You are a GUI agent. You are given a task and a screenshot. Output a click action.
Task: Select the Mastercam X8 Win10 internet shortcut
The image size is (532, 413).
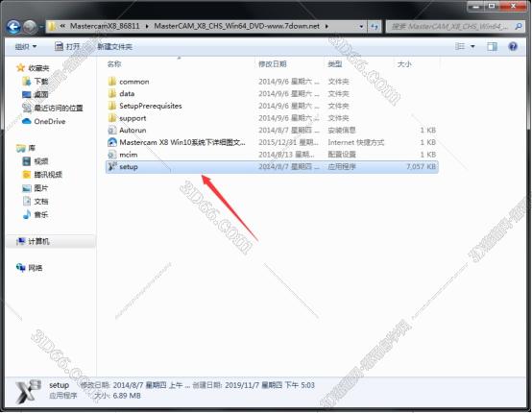pyautogui.click(x=272, y=142)
